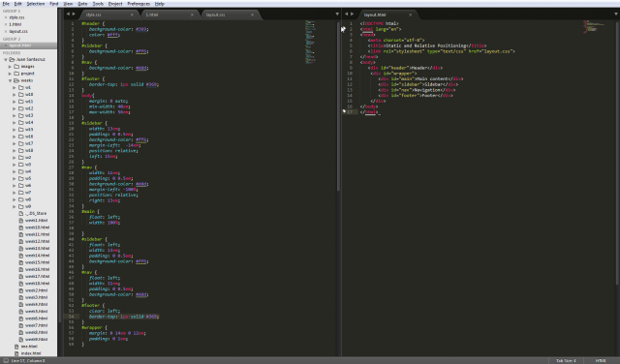Toggle the panel switcher icon in status bar

pyautogui.click(x=6, y=360)
